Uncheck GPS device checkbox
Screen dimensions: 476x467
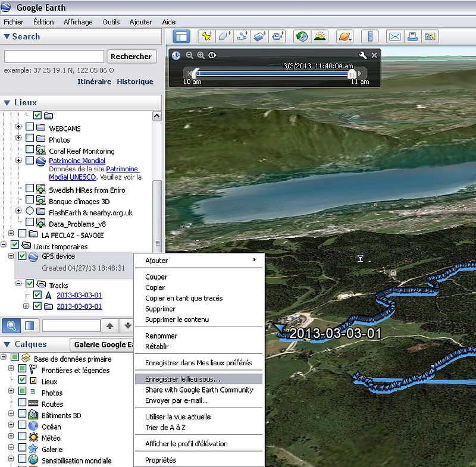[x=22, y=256]
